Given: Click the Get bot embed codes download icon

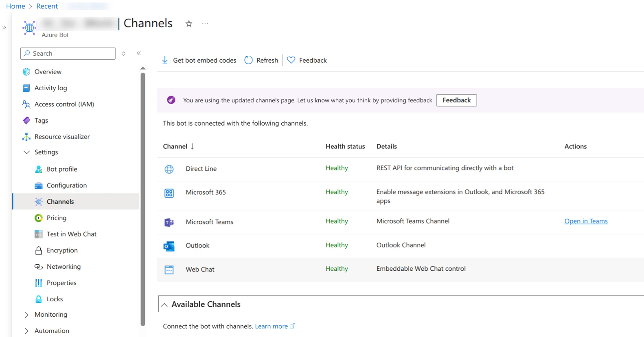Looking at the screenshot, I should pos(165,60).
